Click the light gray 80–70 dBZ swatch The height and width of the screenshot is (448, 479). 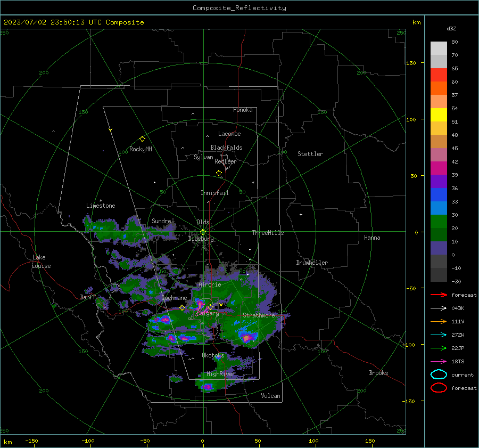[x=439, y=48]
